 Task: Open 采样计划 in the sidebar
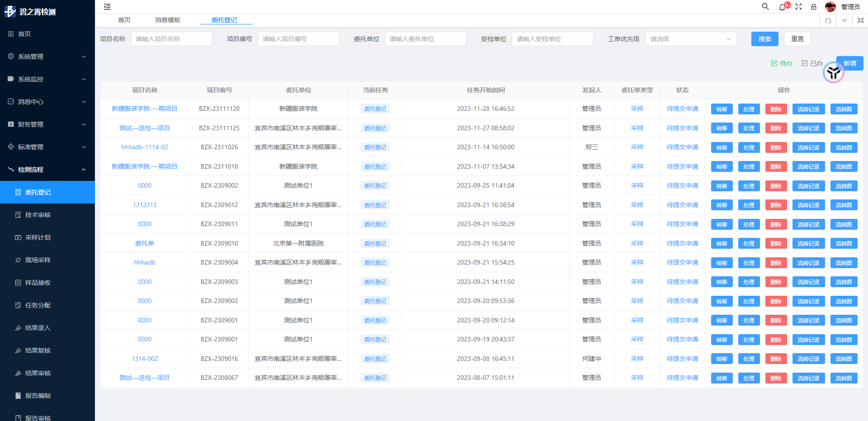[47, 237]
